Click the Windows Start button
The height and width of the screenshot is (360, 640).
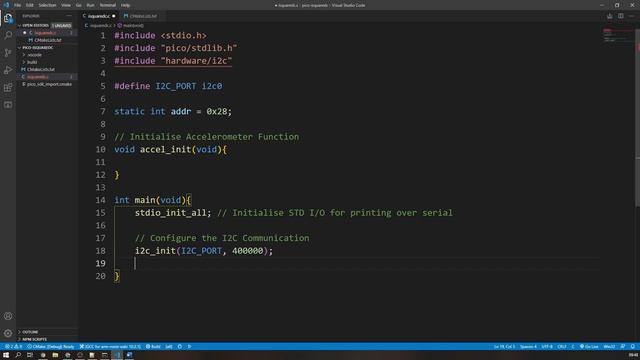click(x=6, y=355)
